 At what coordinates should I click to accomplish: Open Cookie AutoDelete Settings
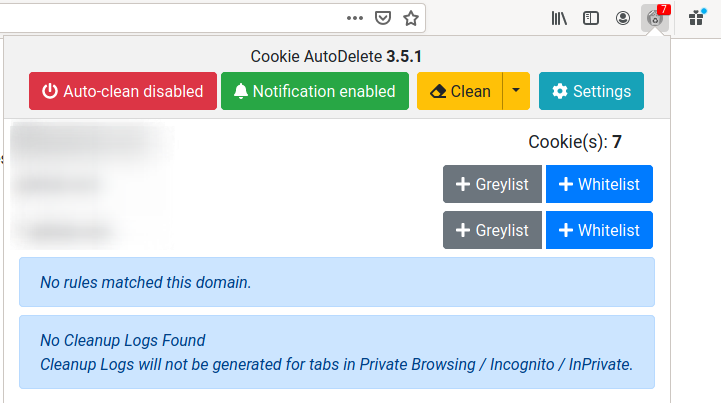(x=591, y=91)
